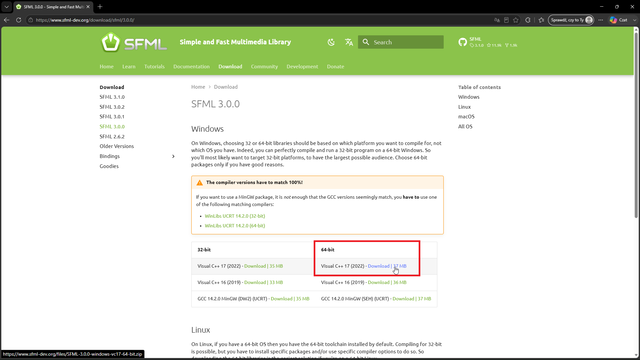Go back with the browser back arrow

(7, 20)
